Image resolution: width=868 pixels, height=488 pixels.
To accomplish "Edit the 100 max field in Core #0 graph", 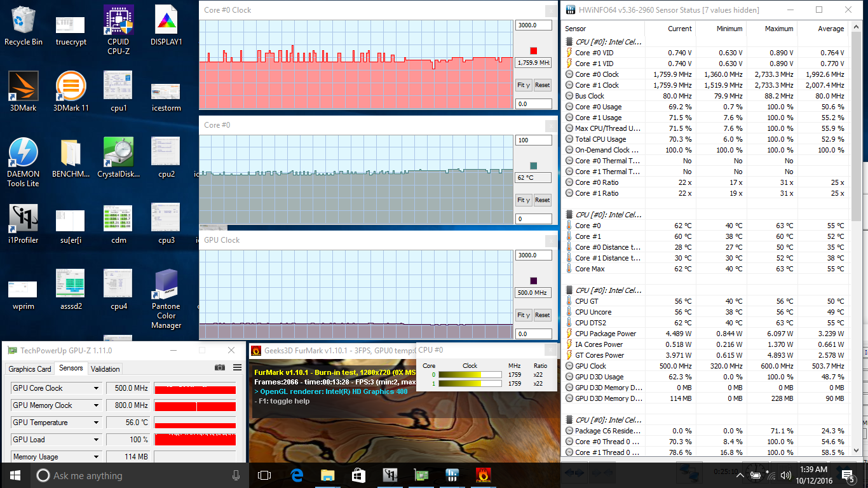I will pyautogui.click(x=533, y=140).
